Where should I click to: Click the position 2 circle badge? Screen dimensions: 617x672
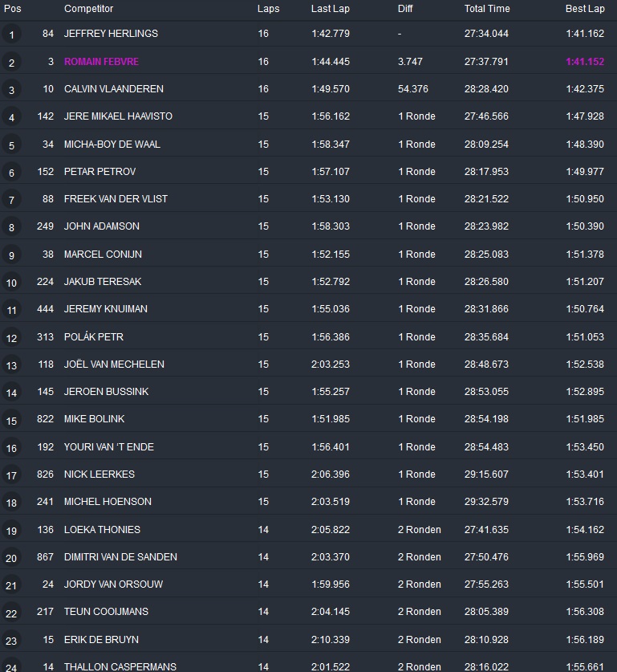tap(11, 63)
